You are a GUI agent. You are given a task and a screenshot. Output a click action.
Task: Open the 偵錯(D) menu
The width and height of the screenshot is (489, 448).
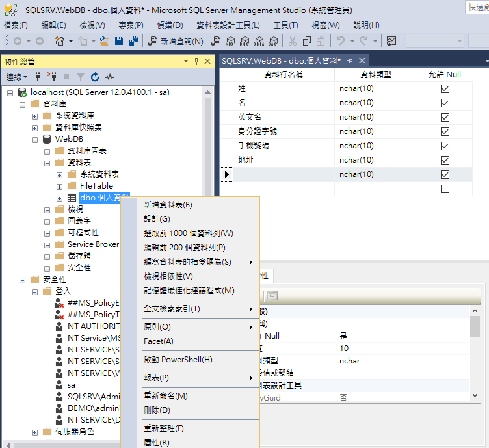tap(170, 25)
